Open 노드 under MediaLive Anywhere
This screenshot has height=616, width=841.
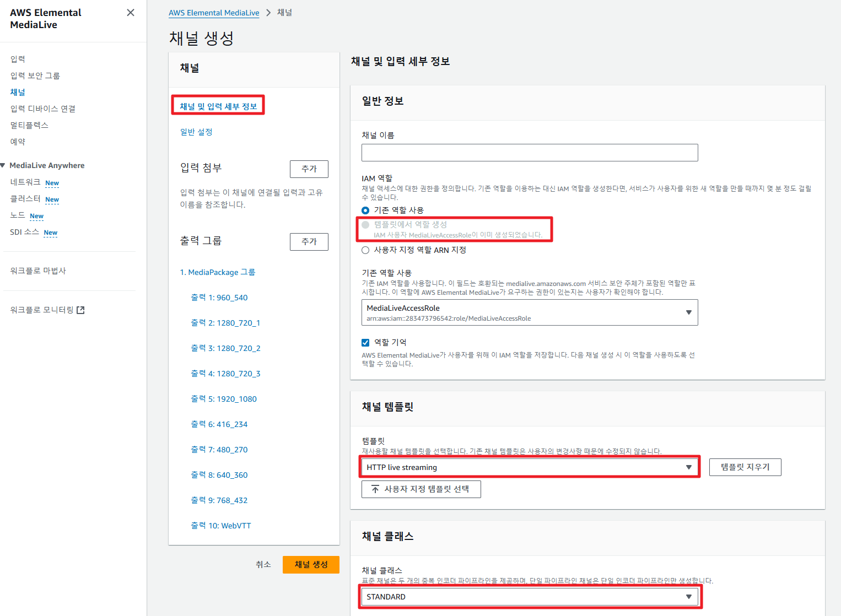click(x=18, y=215)
